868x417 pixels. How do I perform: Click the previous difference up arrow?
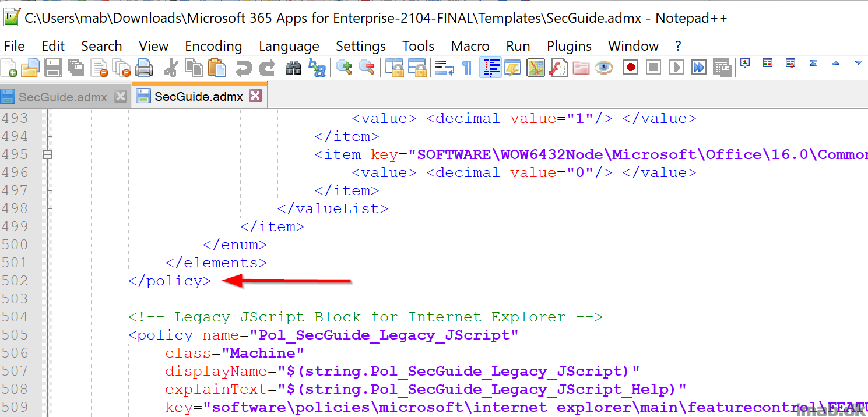(836, 63)
